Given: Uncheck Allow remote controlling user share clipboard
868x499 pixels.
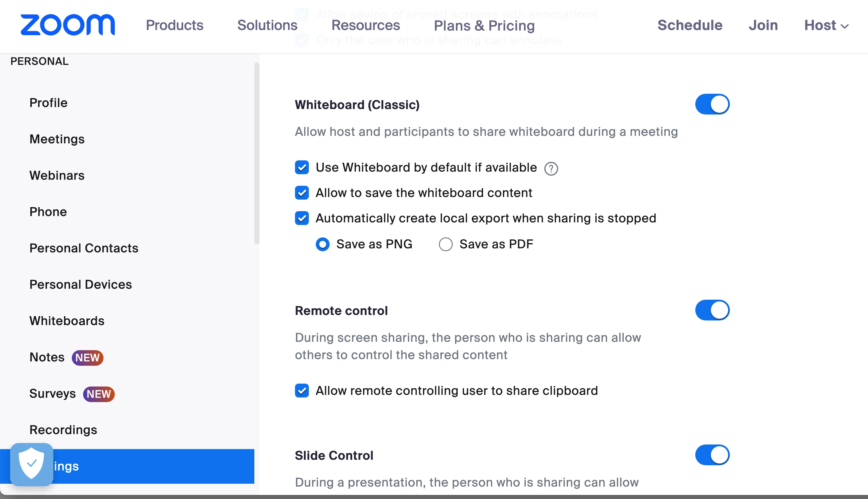Looking at the screenshot, I should [302, 391].
